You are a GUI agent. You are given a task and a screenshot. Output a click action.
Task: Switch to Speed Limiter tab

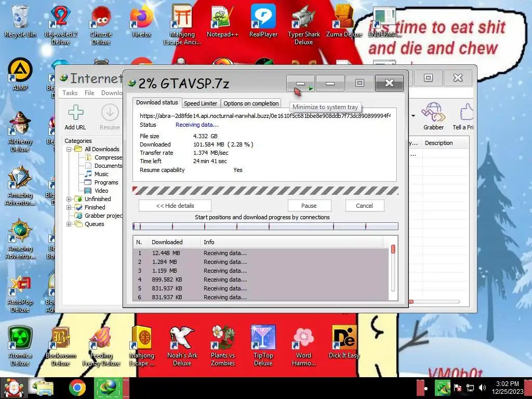(x=201, y=103)
